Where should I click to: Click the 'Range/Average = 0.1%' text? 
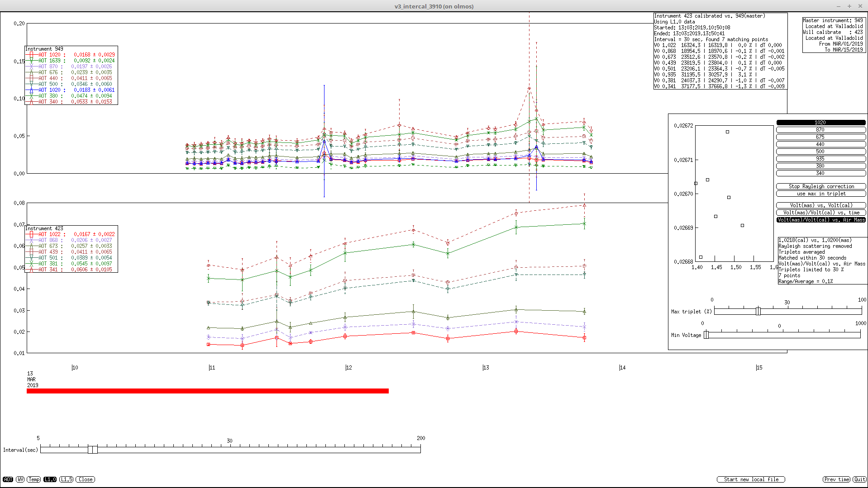[x=806, y=281]
